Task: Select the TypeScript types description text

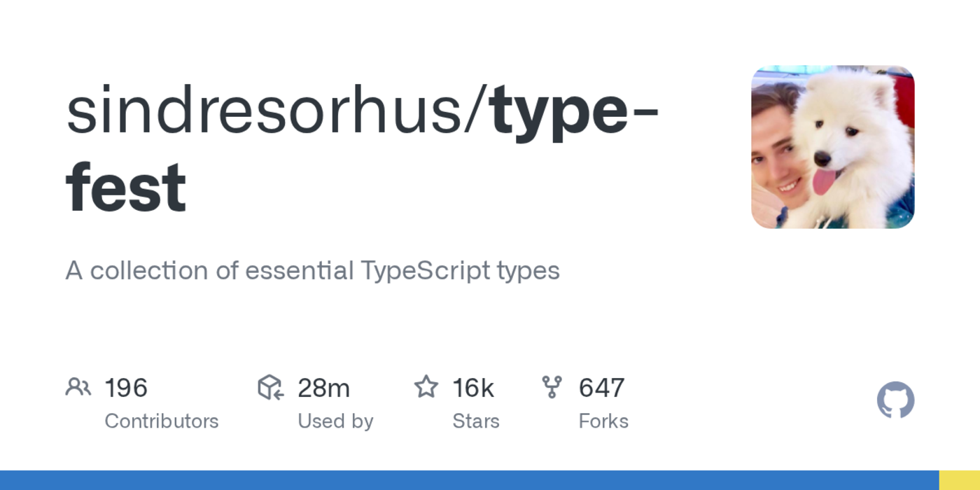Action: click(312, 271)
